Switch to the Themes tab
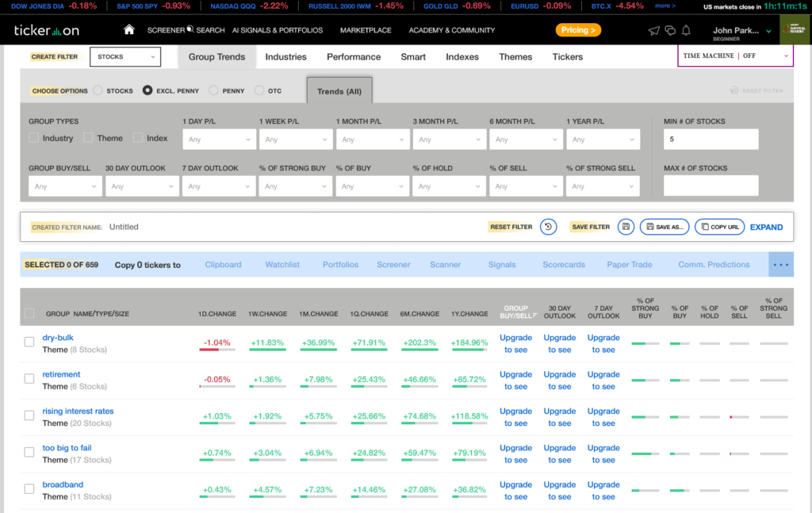 515,57
